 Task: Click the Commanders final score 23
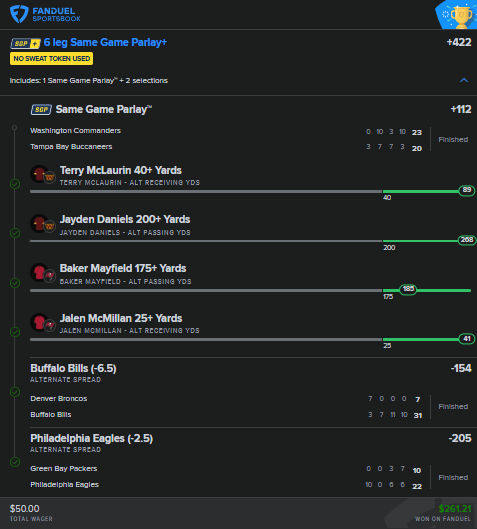click(x=417, y=132)
